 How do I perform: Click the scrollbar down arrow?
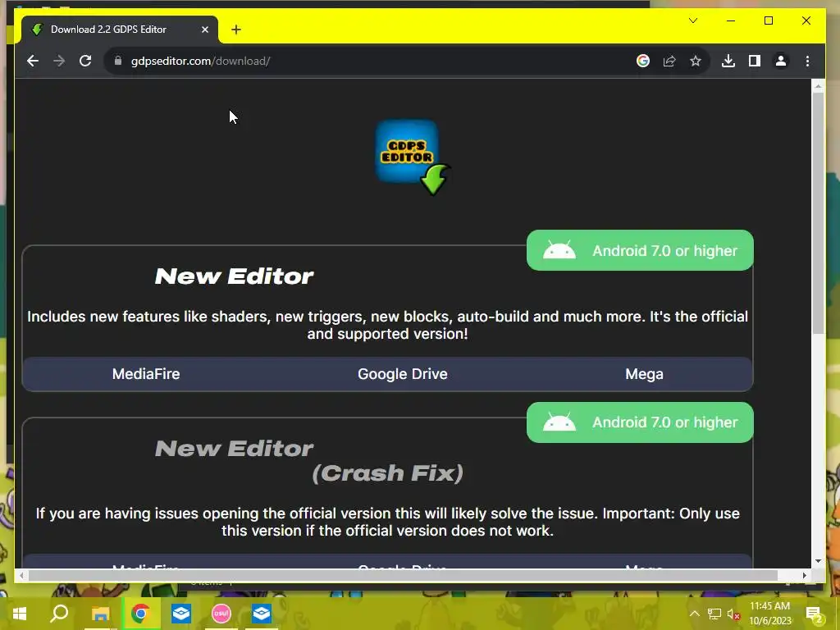coord(818,561)
